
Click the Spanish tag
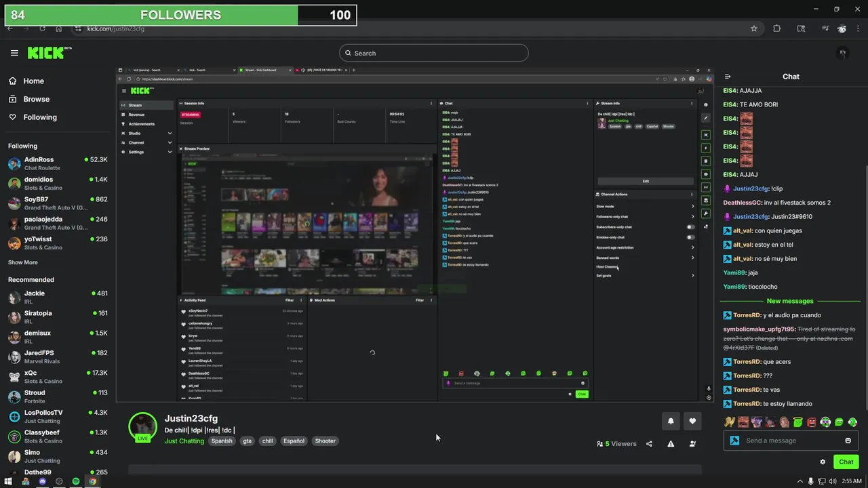pyautogui.click(x=222, y=441)
